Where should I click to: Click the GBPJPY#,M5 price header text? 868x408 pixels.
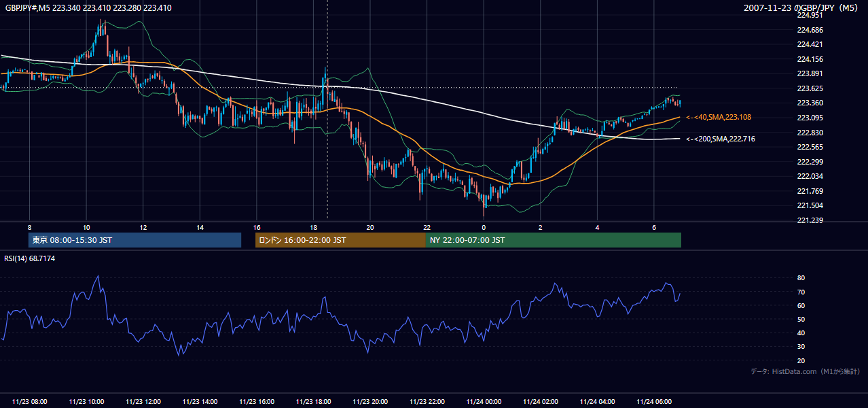coord(88,8)
